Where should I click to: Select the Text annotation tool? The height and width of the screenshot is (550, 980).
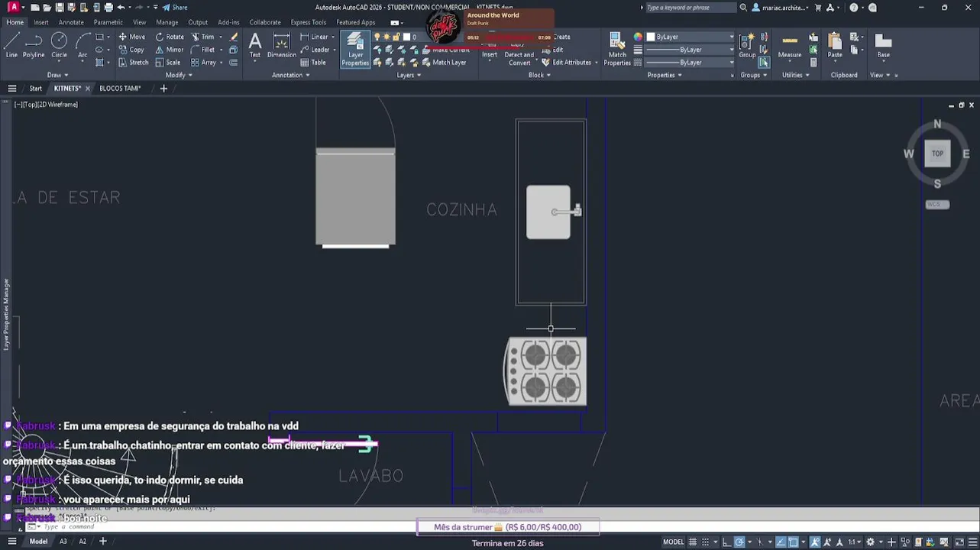point(255,46)
